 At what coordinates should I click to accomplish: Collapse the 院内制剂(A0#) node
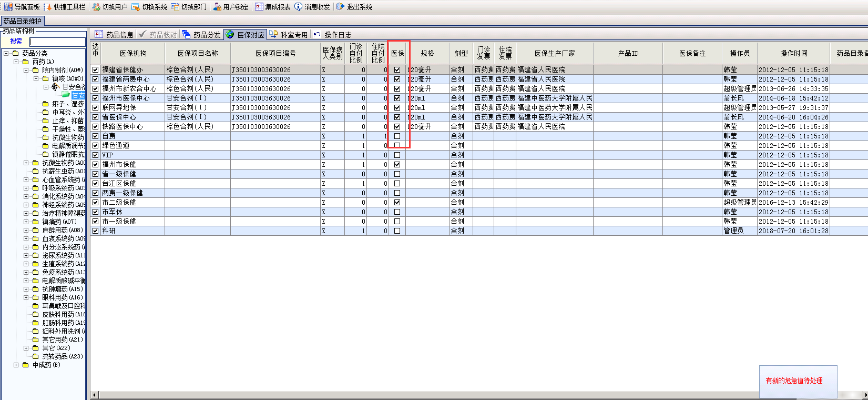tap(26, 70)
